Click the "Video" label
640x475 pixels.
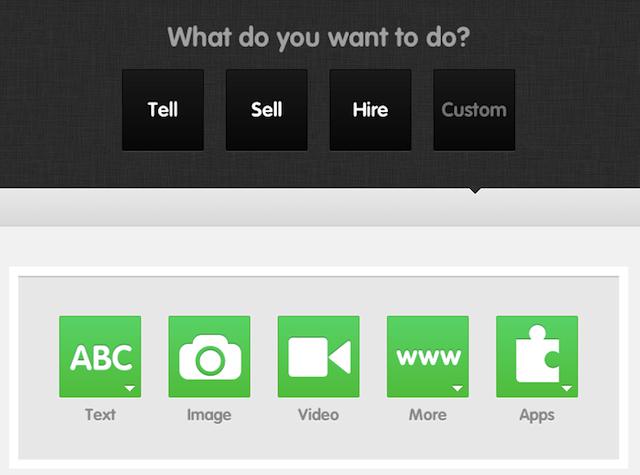tap(318, 415)
